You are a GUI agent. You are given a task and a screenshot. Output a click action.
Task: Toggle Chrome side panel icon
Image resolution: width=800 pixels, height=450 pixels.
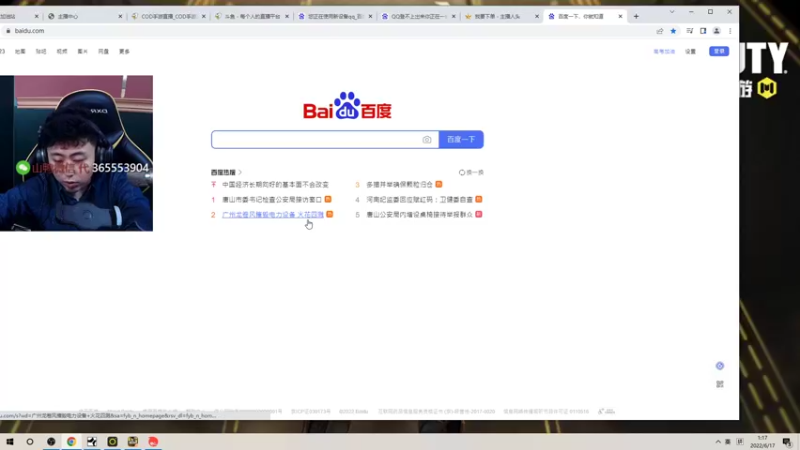703,31
